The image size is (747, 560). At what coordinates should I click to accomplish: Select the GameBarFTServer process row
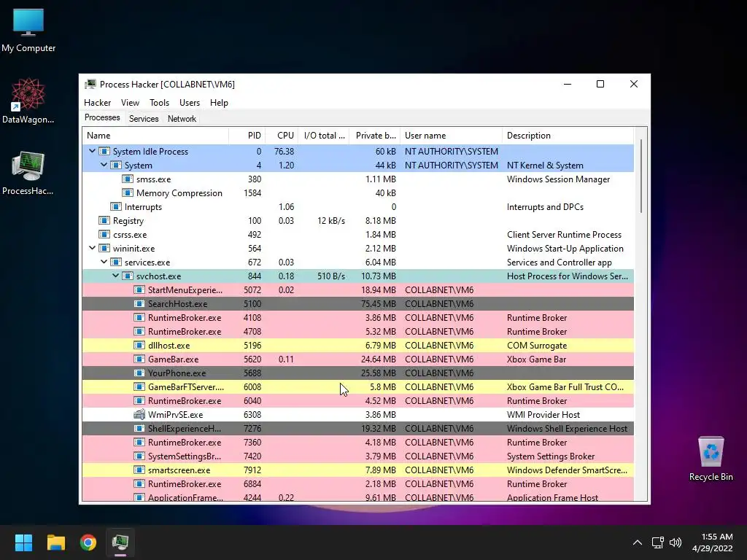tap(357, 386)
